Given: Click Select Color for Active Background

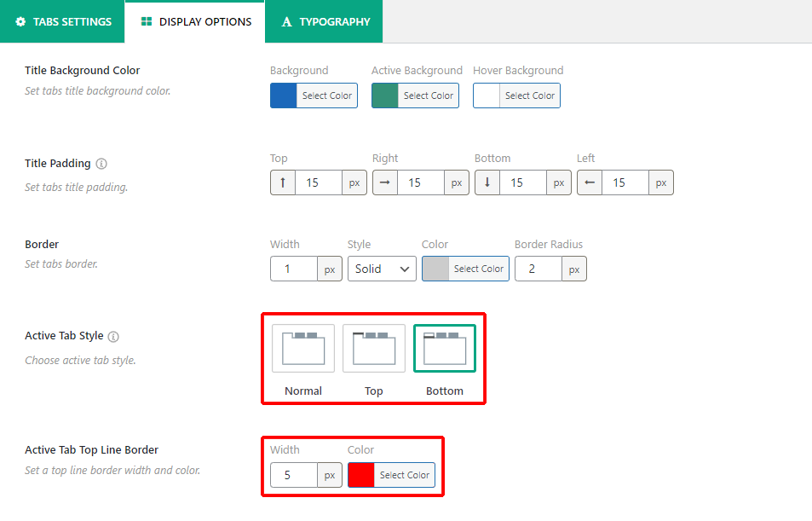Looking at the screenshot, I should [428, 96].
